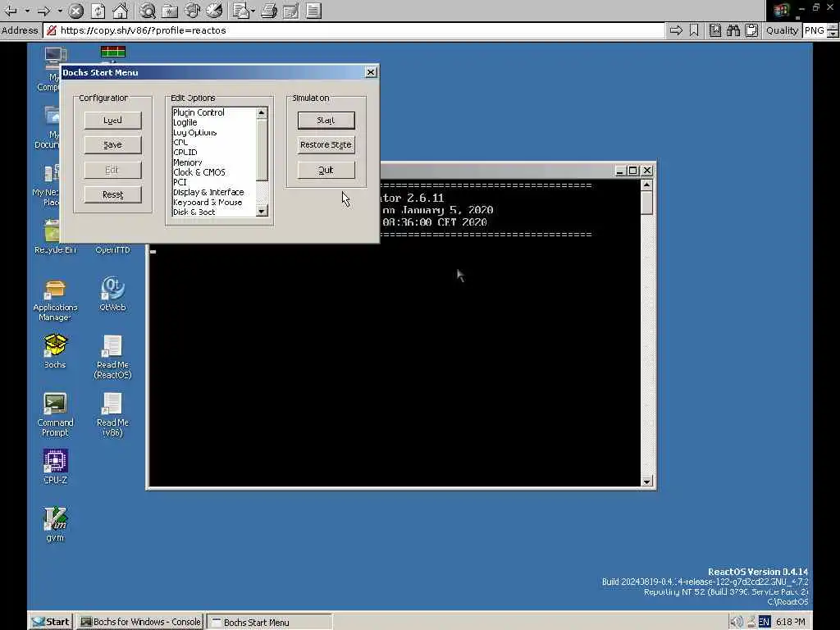This screenshot has height=630, width=840.
Task: Select the CPU-Z desktop icon
Action: pos(55,467)
